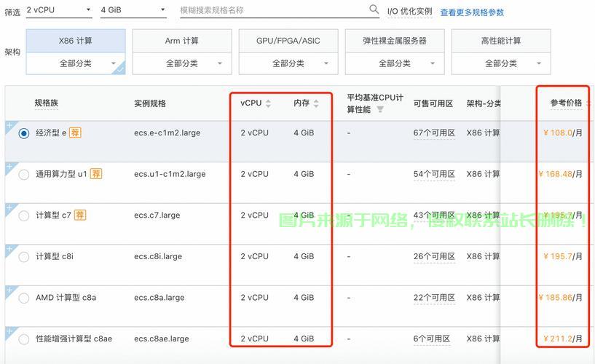Screen dimensions: 595x364
Task: Expand plus corner of AMD 计算型 c8a row
Action: pos(9,290)
